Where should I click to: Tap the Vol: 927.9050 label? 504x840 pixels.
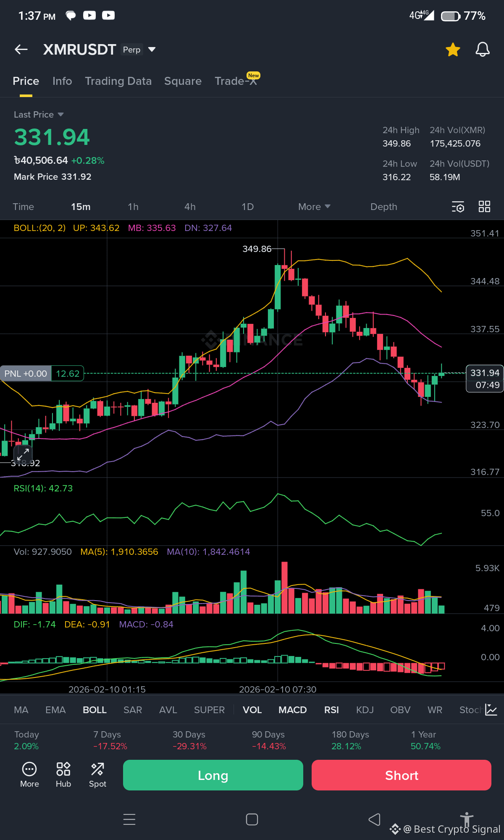pos(43,552)
